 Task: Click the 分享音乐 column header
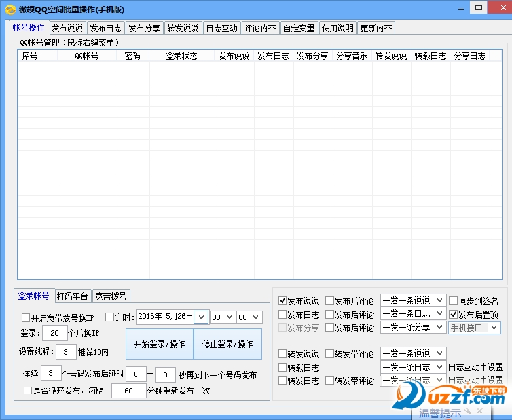point(352,56)
